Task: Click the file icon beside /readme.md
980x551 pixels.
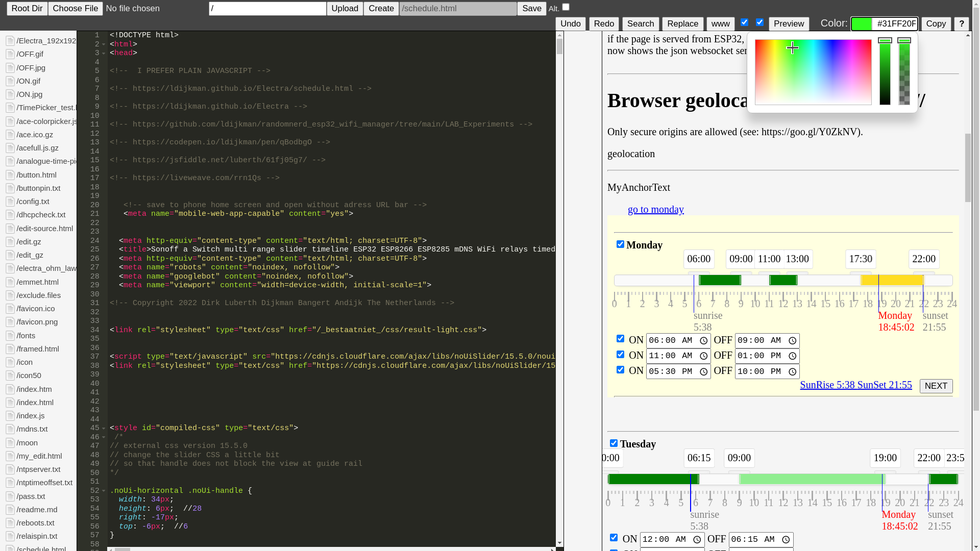Action: pyautogui.click(x=10, y=510)
